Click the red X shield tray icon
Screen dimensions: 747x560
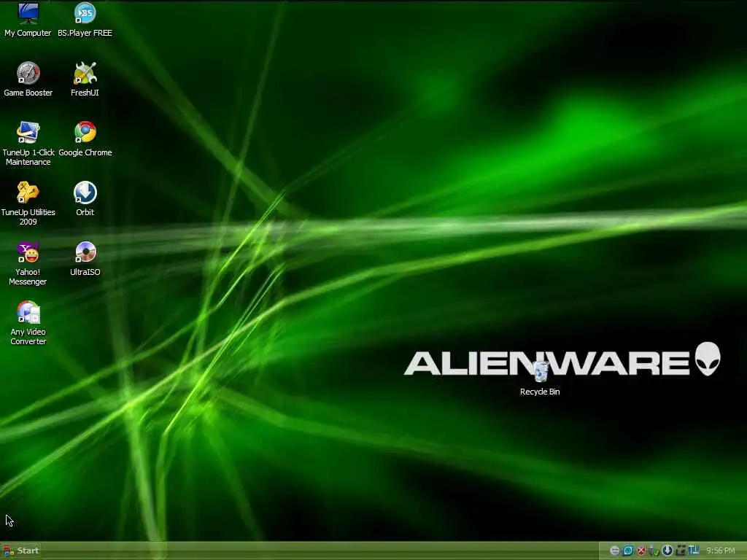click(641, 551)
